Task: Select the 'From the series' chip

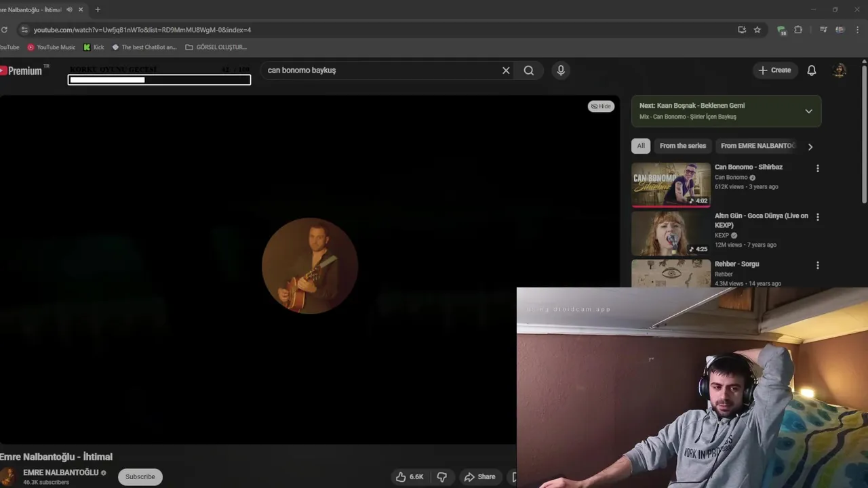Action: click(x=683, y=146)
